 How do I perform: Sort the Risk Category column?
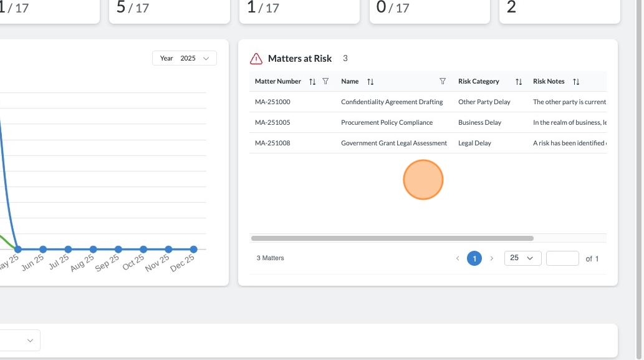tap(519, 81)
